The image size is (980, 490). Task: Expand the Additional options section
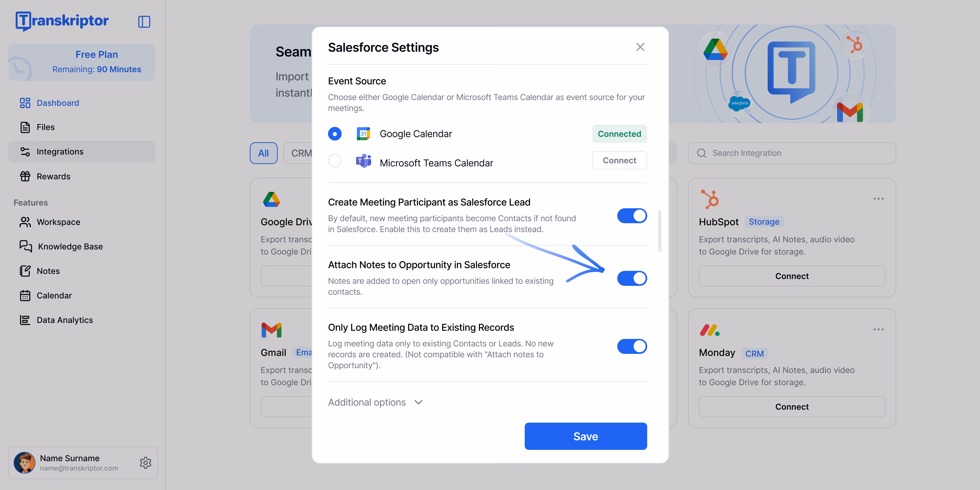(375, 402)
